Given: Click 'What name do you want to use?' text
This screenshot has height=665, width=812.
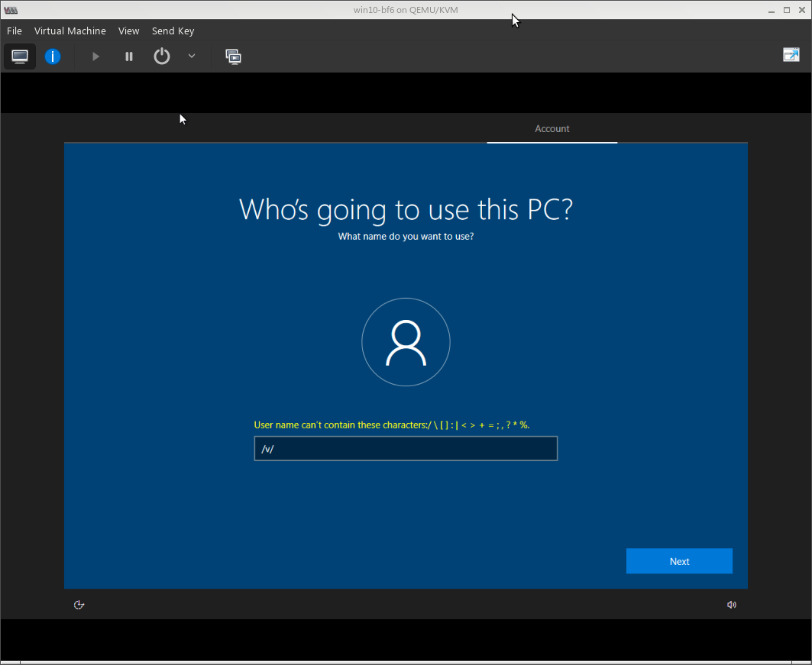Looking at the screenshot, I should click(x=406, y=237).
